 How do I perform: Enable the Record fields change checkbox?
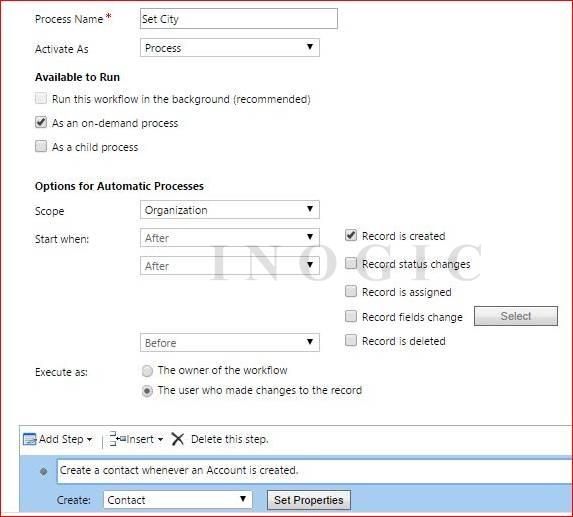point(351,316)
